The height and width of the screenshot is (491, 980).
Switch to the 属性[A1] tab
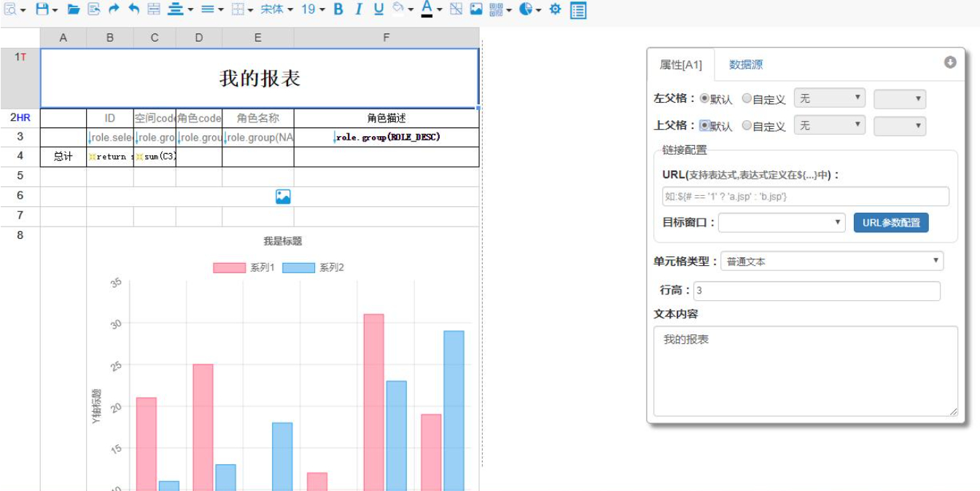(x=681, y=65)
